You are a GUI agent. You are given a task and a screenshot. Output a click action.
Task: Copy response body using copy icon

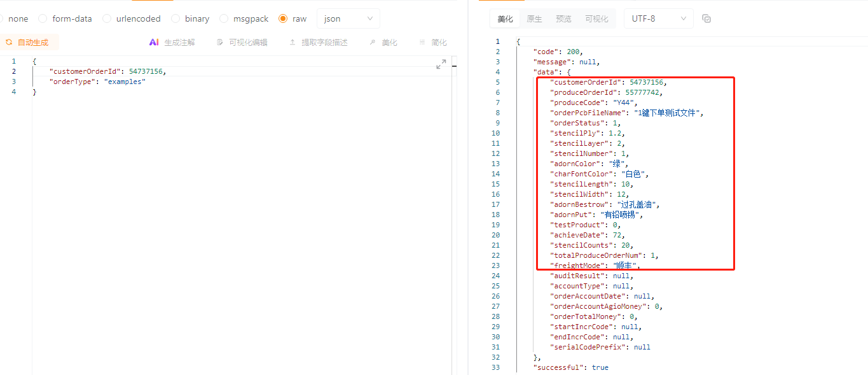coord(706,19)
